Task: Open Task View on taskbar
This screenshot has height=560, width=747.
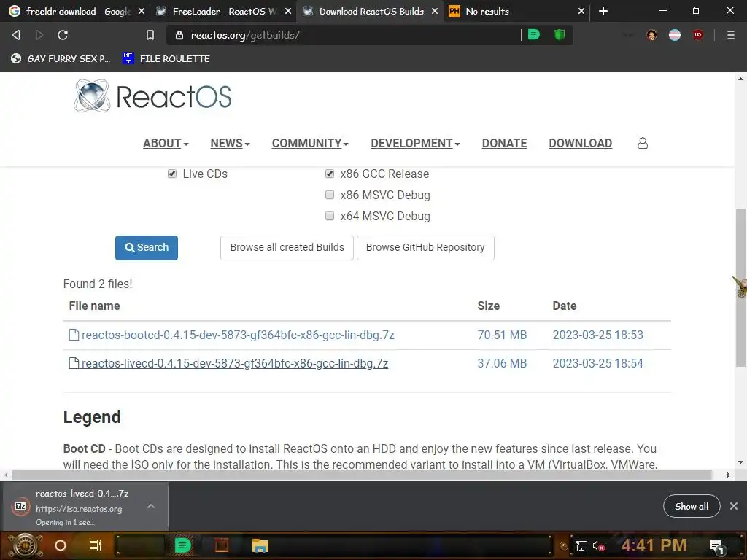Action: 96,545
